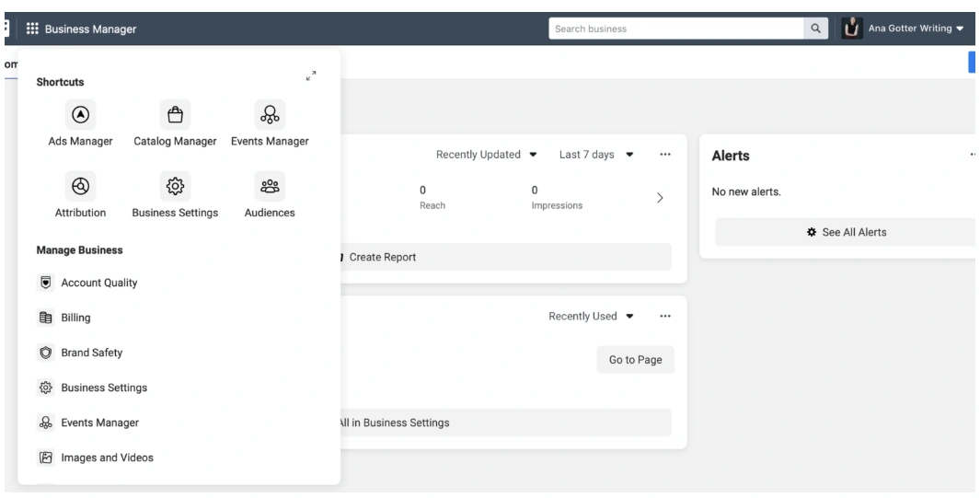Click the Impressions metric value
Image resolution: width=980 pixels, height=498 pixels.
coord(535,190)
